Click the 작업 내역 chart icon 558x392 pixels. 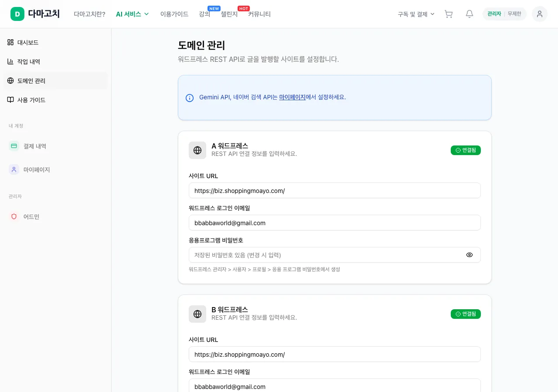click(10, 61)
